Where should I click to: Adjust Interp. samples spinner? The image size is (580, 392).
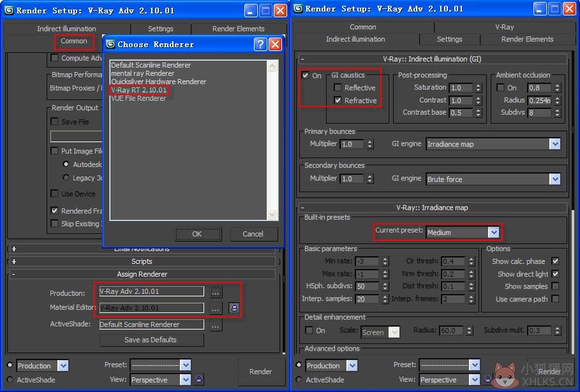(x=385, y=298)
